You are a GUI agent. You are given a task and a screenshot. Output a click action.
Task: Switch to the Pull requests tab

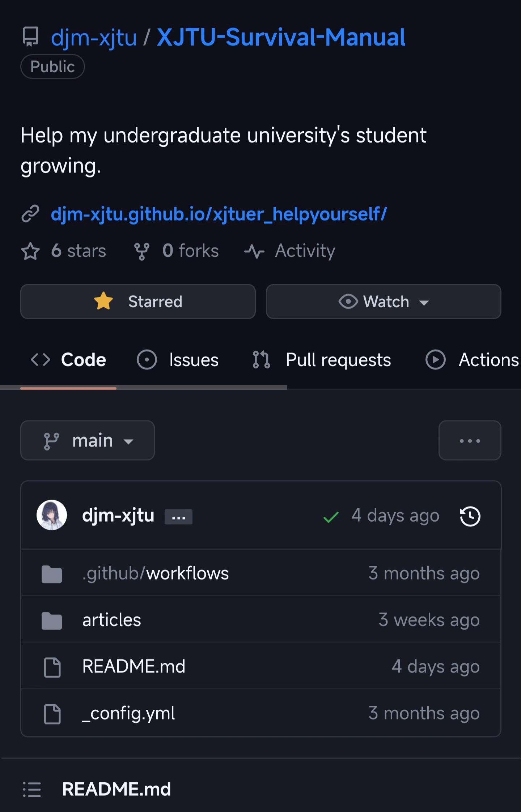322,360
